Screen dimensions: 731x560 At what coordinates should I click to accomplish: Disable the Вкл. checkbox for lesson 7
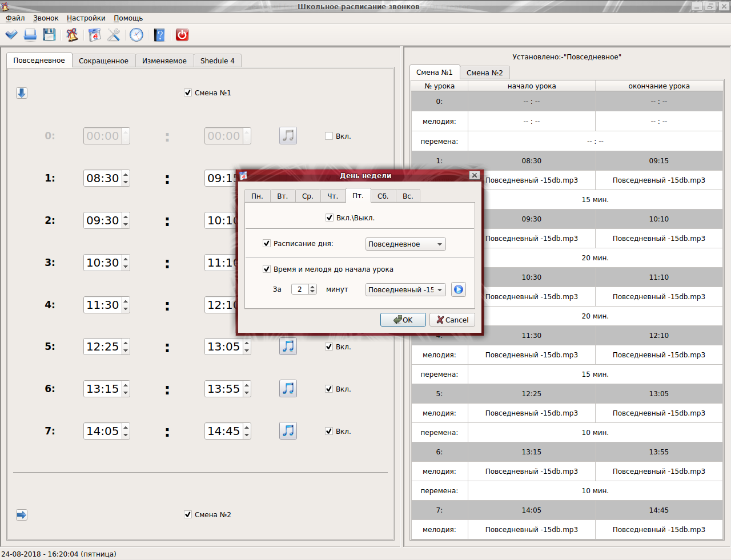pyautogui.click(x=329, y=431)
